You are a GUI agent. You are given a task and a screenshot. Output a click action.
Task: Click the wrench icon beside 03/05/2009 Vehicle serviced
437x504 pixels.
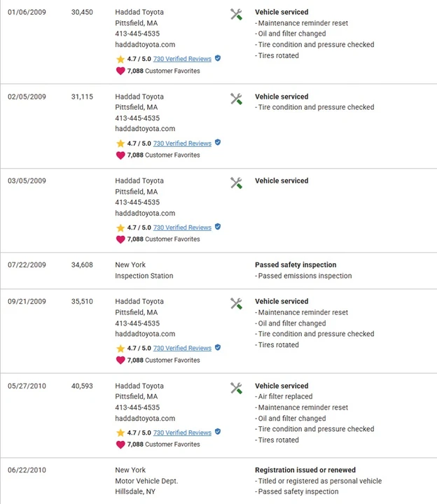(x=236, y=183)
